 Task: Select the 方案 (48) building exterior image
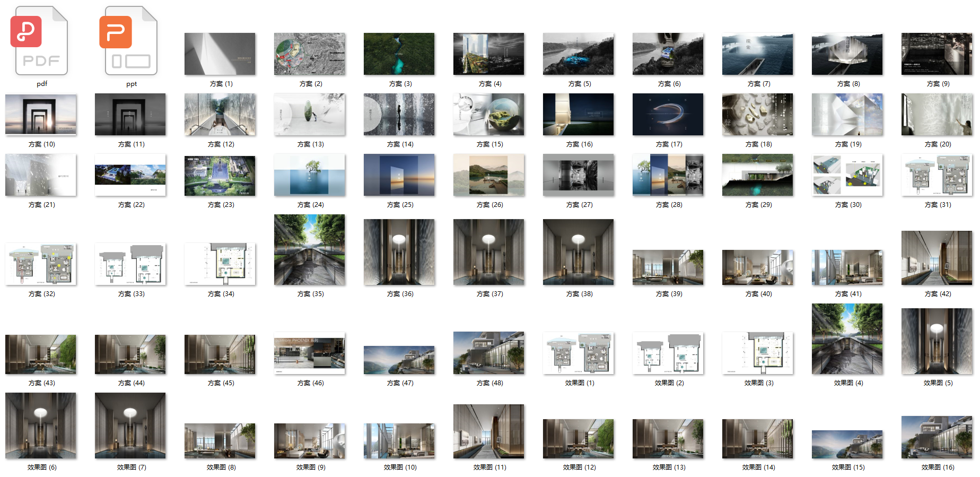coord(488,353)
